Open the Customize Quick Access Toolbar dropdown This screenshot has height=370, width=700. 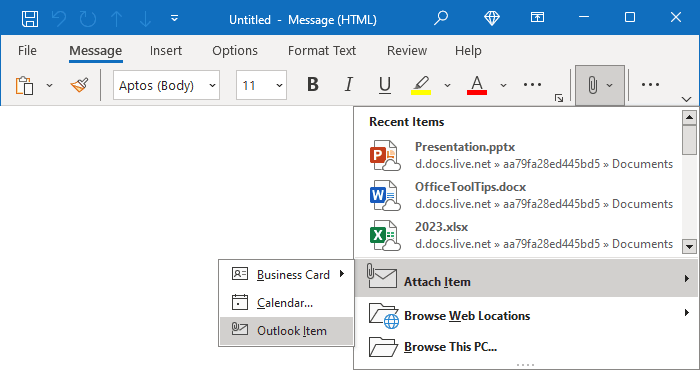point(175,19)
